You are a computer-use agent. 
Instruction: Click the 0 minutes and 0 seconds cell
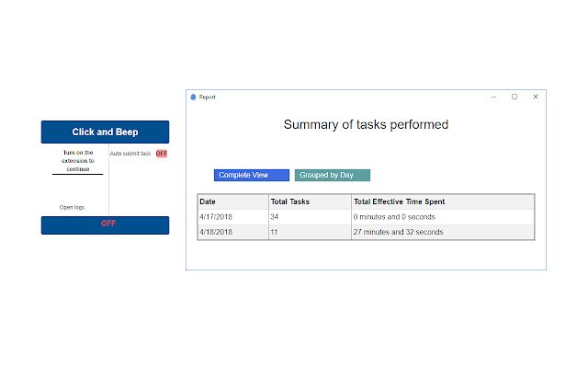[x=443, y=217]
